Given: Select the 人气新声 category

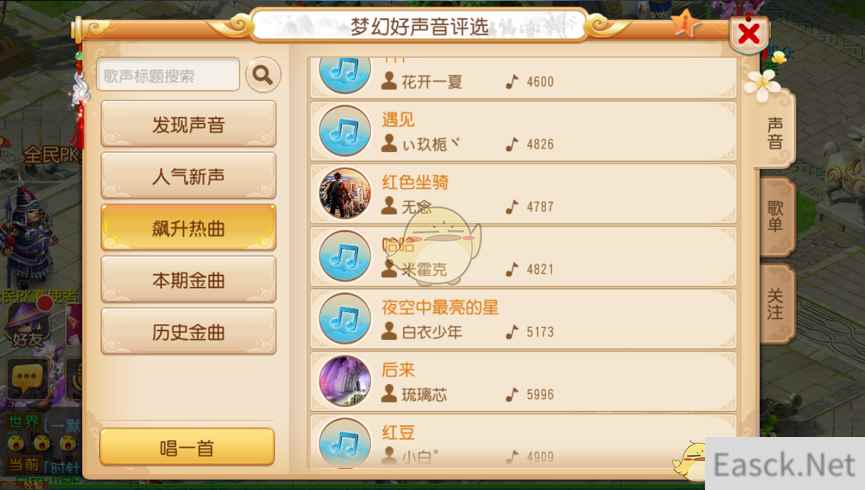Looking at the screenshot, I should 189,176.
